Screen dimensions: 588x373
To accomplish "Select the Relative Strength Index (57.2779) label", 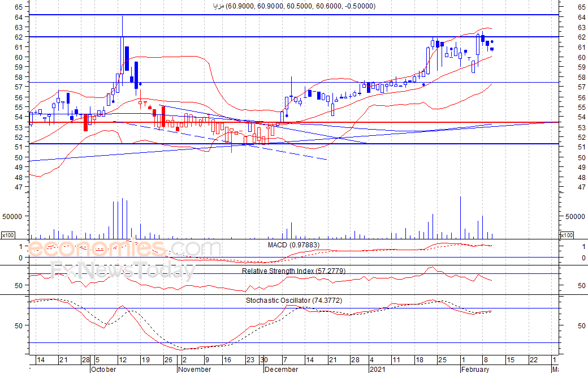I will pos(293,271).
